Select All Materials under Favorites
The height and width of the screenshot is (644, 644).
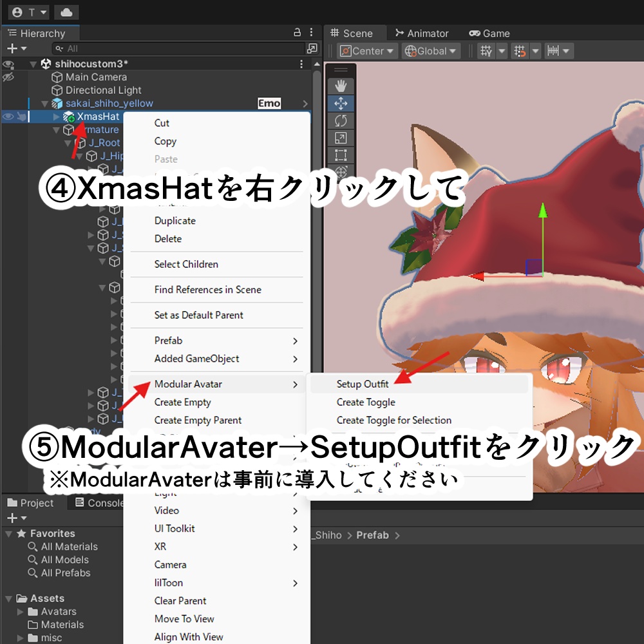tap(63, 547)
